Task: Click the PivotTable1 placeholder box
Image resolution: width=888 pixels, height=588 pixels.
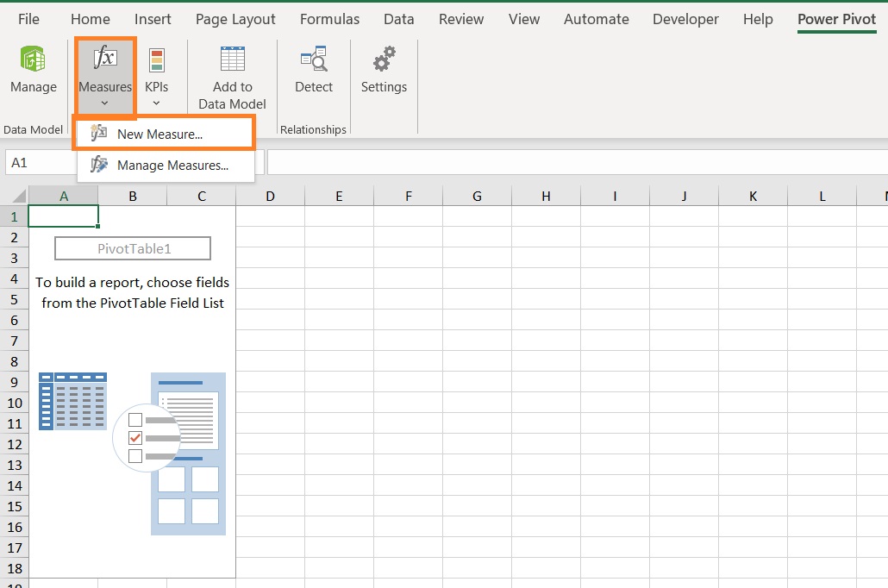Action: coord(133,248)
